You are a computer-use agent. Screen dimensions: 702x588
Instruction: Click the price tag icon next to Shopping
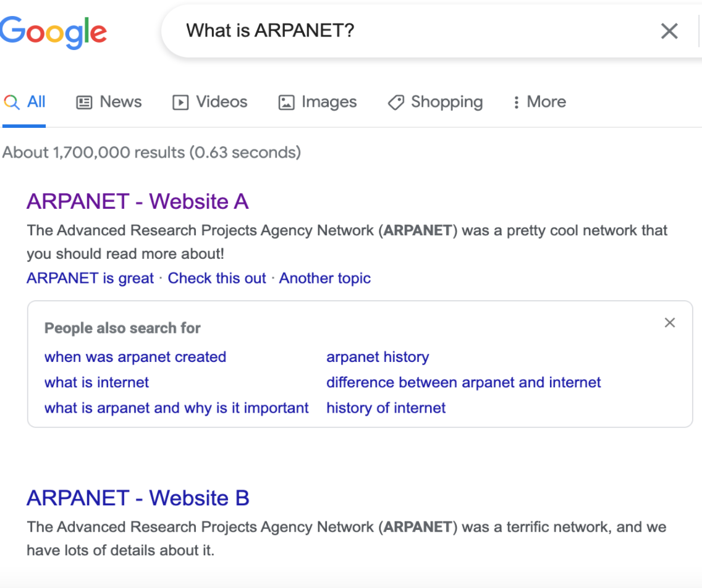coord(395,102)
